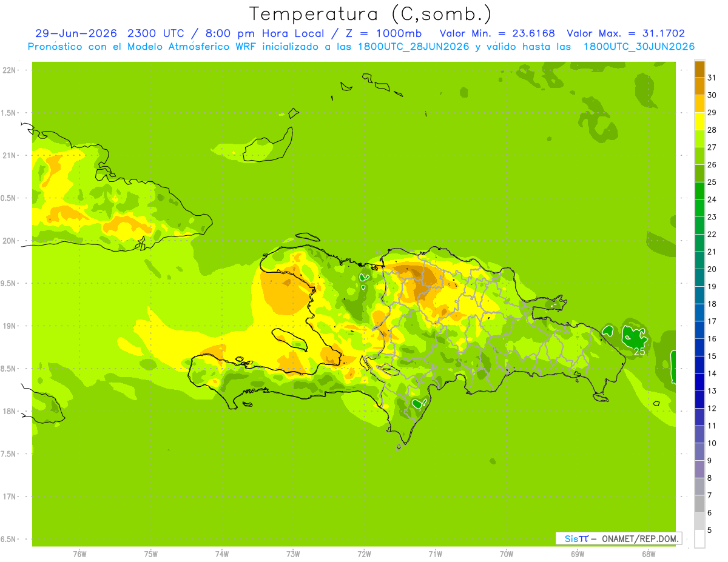Pick the orange swatch between 30 and 31
The image size is (728, 562).
[699, 86]
